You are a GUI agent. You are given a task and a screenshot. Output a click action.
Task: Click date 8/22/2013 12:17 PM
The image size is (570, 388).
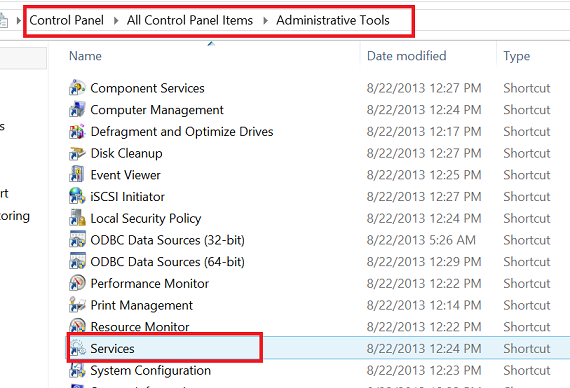[x=424, y=132]
